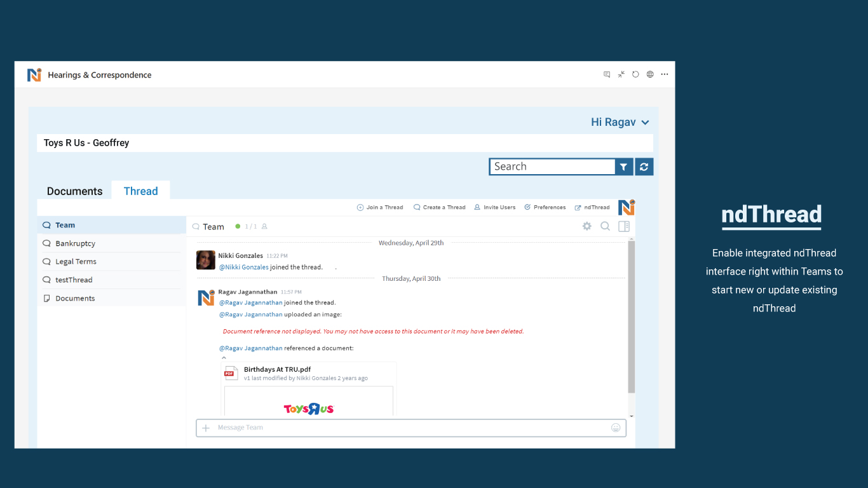Click the blue refresh button beside the filter
This screenshot has width=868, height=488.
[x=644, y=166]
